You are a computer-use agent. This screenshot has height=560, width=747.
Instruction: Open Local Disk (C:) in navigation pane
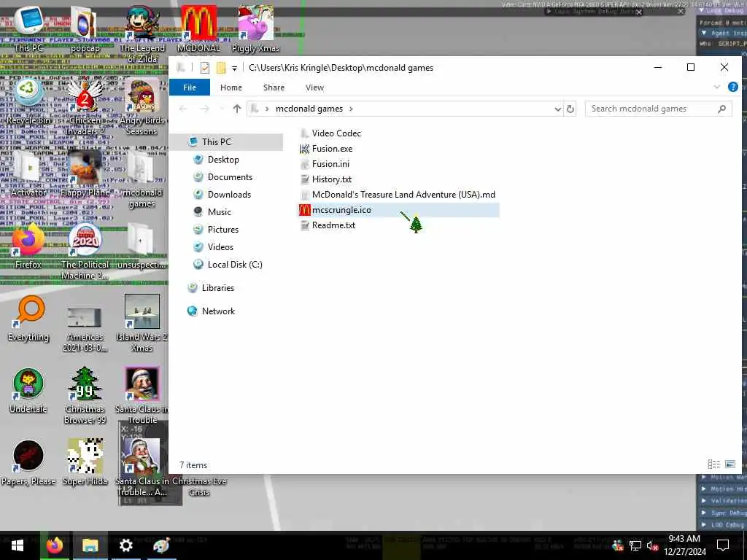pos(235,264)
